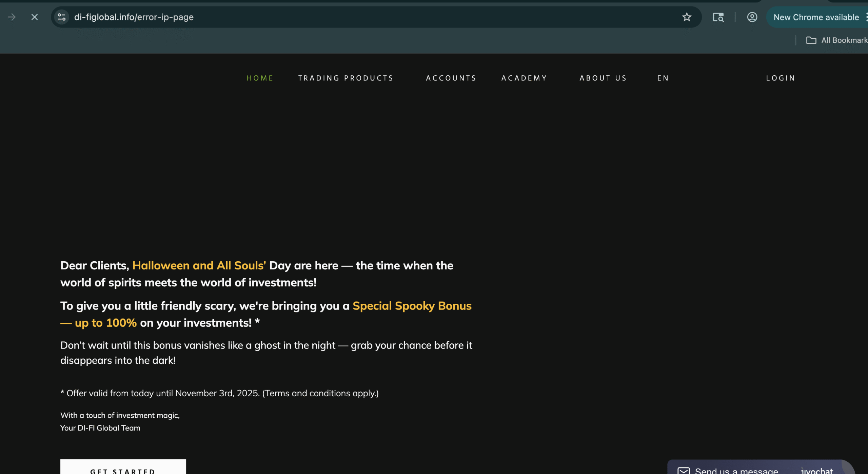
Task: Open the Academy navigation menu
Action: pos(524,78)
